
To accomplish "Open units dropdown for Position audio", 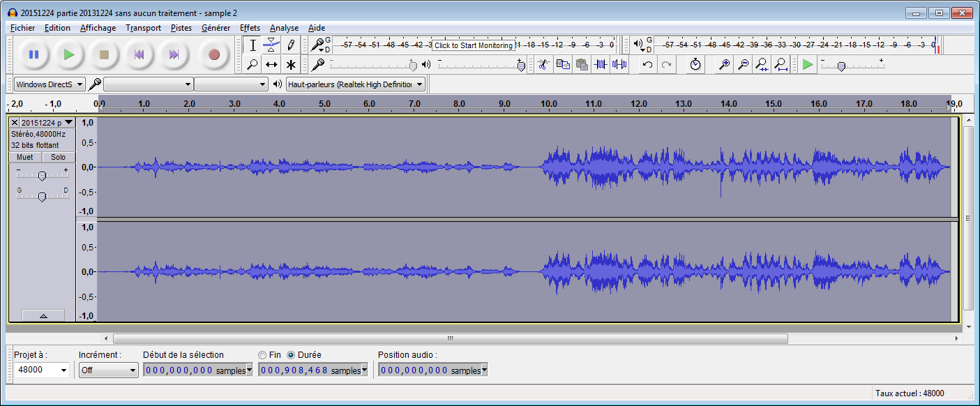I will coord(484,370).
